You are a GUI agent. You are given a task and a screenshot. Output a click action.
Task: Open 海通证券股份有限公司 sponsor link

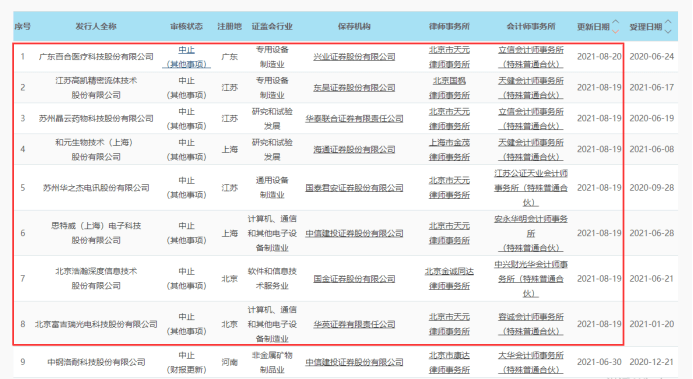354,150
